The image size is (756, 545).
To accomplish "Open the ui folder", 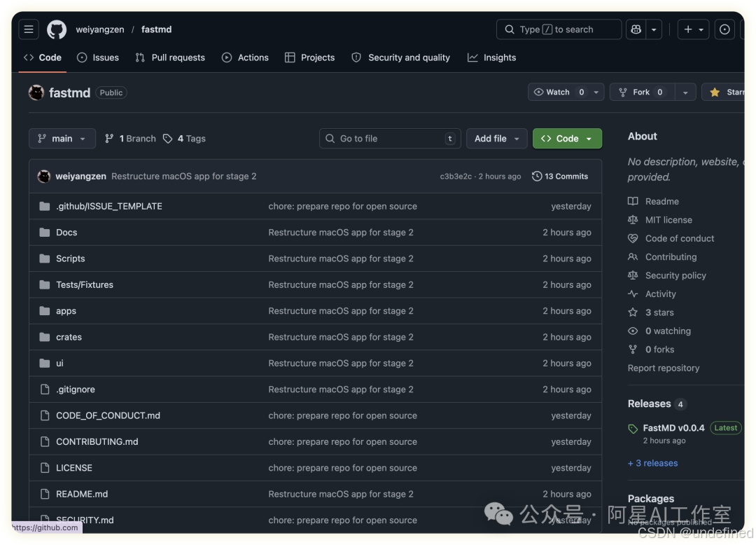I will pyautogui.click(x=59, y=363).
